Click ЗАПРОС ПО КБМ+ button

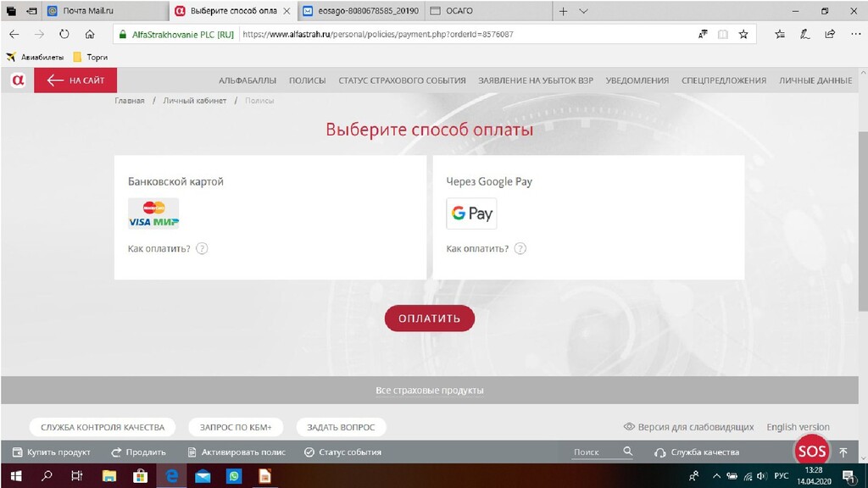pos(236,427)
